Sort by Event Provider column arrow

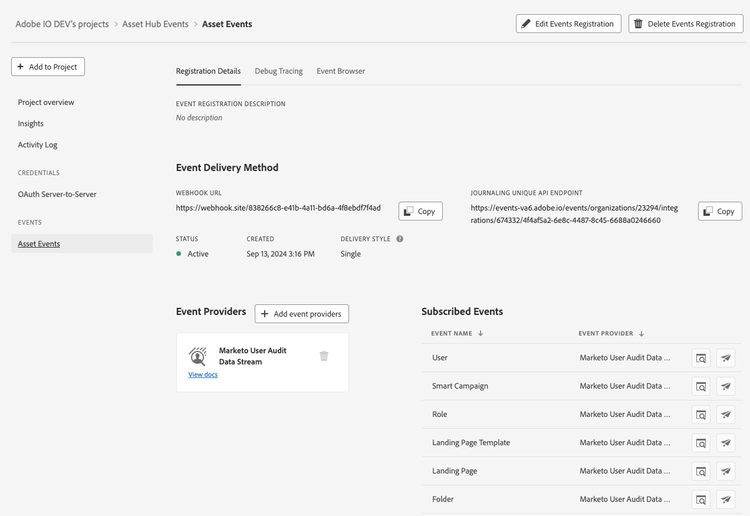[641, 333]
